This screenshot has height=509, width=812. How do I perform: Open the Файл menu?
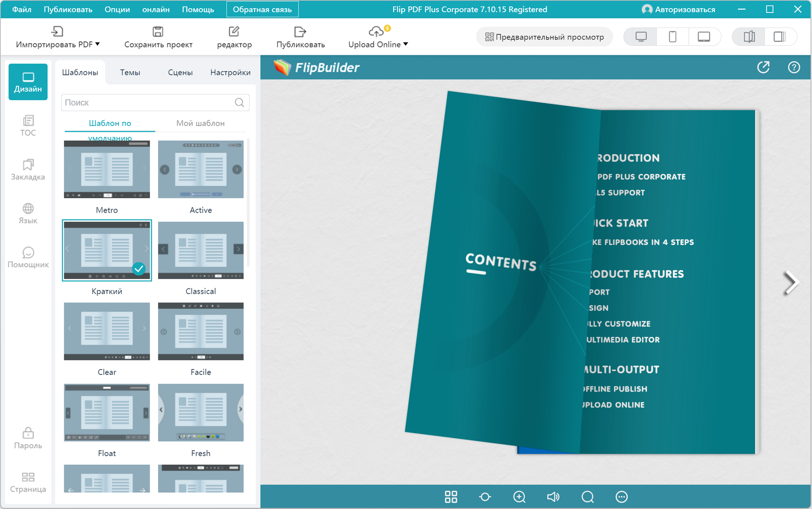(21, 9)
